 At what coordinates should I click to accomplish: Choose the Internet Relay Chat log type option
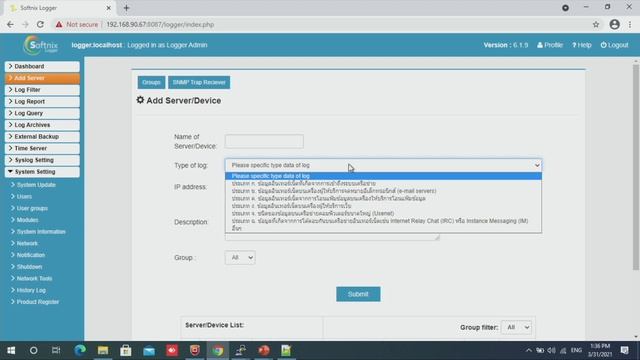pos(383,221)
